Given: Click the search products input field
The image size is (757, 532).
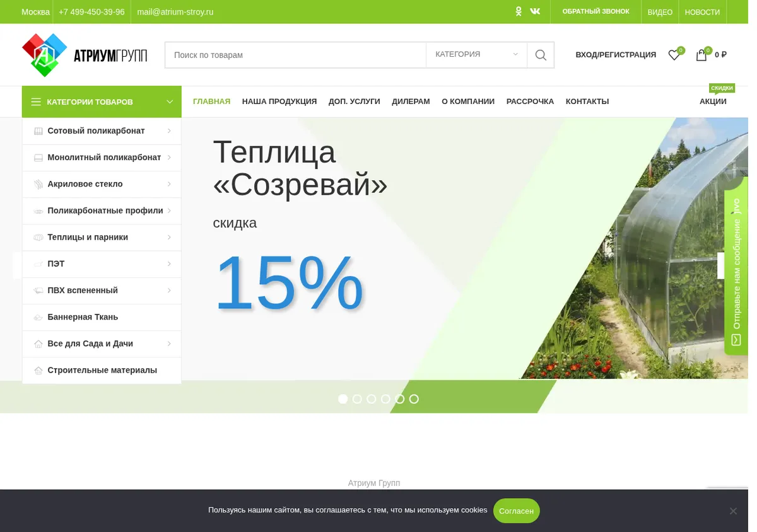Looking at the screenshot, I should point(295,55).
